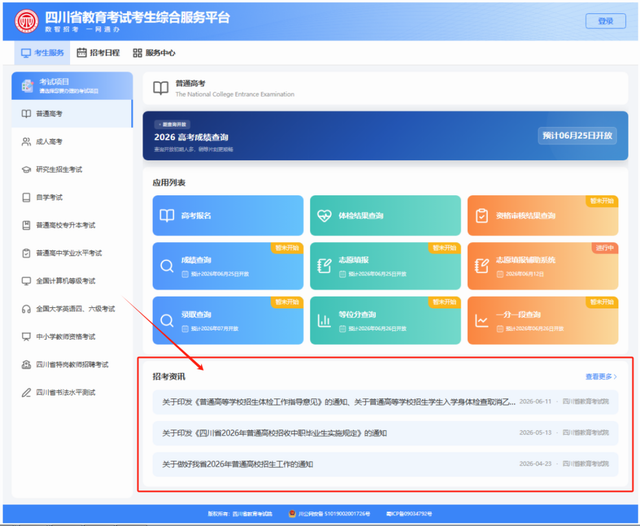Click the grid icon beside 服务中心
The width and height of the screenshot is (640, 526).
click(x=138, y=53)
